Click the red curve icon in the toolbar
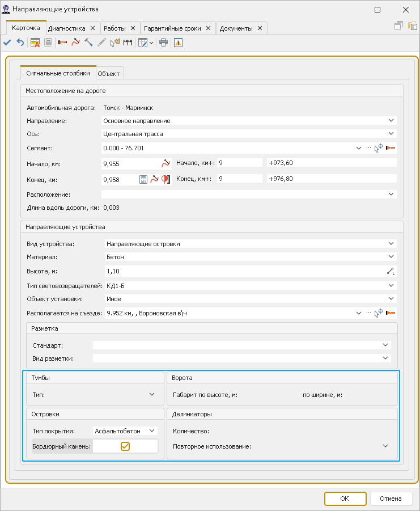 tap(75, 43)
